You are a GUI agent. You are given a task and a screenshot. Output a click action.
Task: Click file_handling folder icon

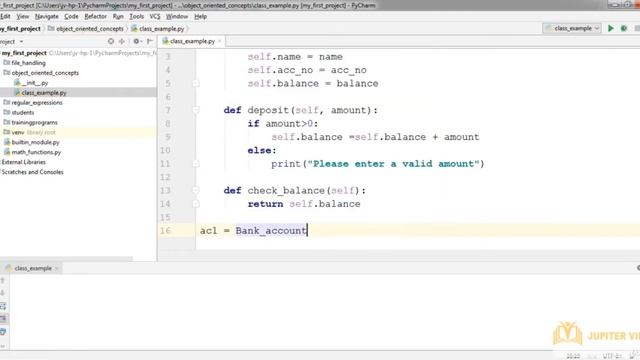coord(7,62)
